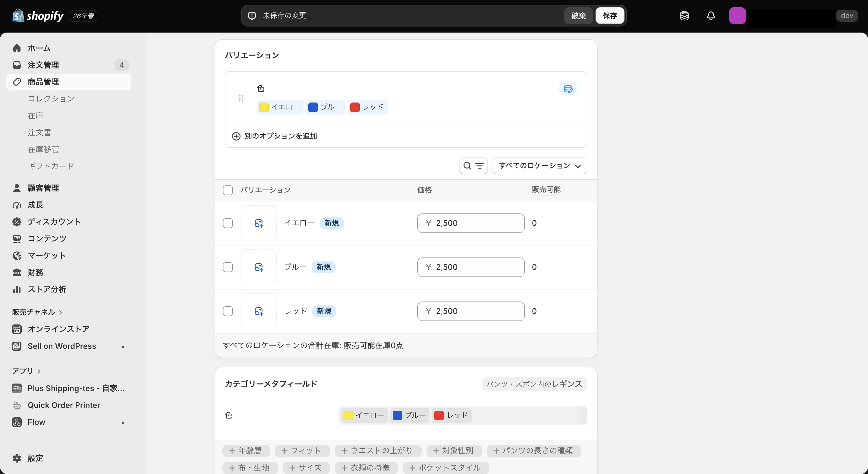This screenshot has height=474, width=868.
Task: Click the connected metafield icon for 色 option
Action: point(568,89)
